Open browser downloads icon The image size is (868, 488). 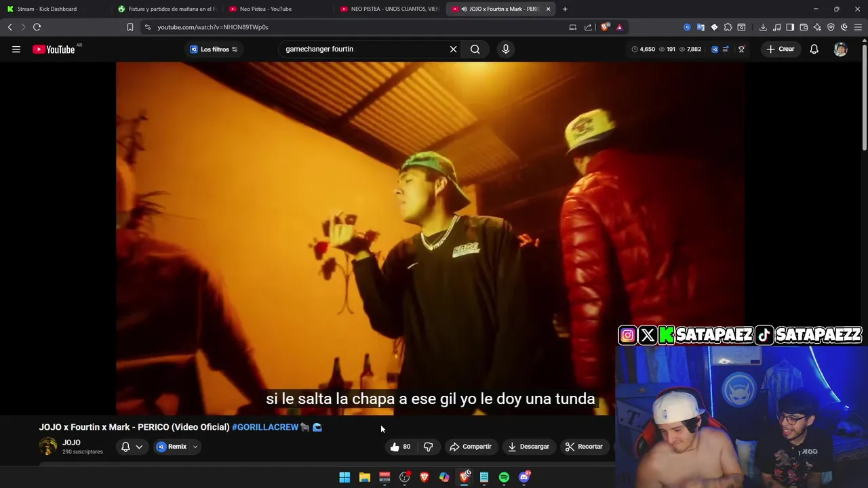[763, 27]
